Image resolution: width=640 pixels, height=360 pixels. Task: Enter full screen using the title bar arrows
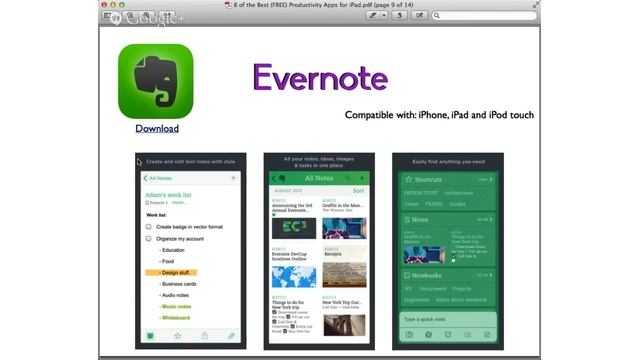tap(536, 5)
